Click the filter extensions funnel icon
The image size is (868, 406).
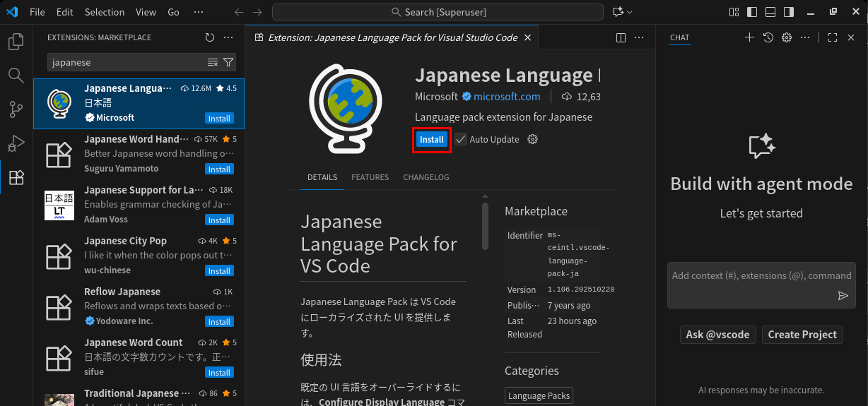click(228, 62)
